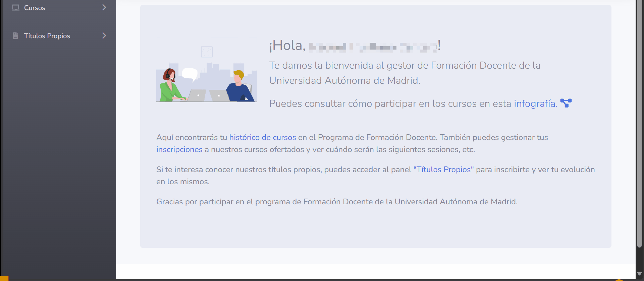Click the blue diagram icon after infografía
The width and height of the screenshot is (644, 281).
pyautogui.click(x=566, y=103)
